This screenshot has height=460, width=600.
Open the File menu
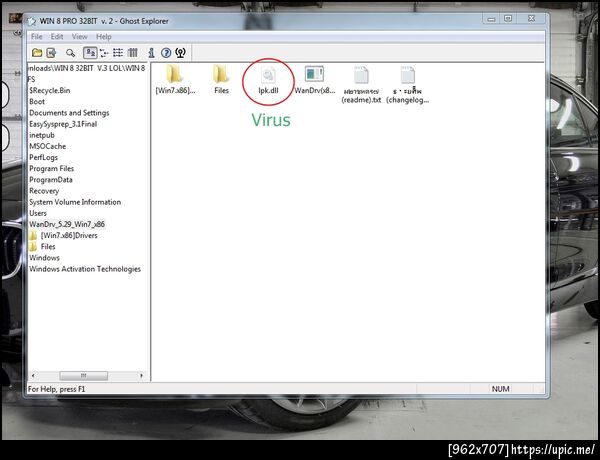[36, 37]
